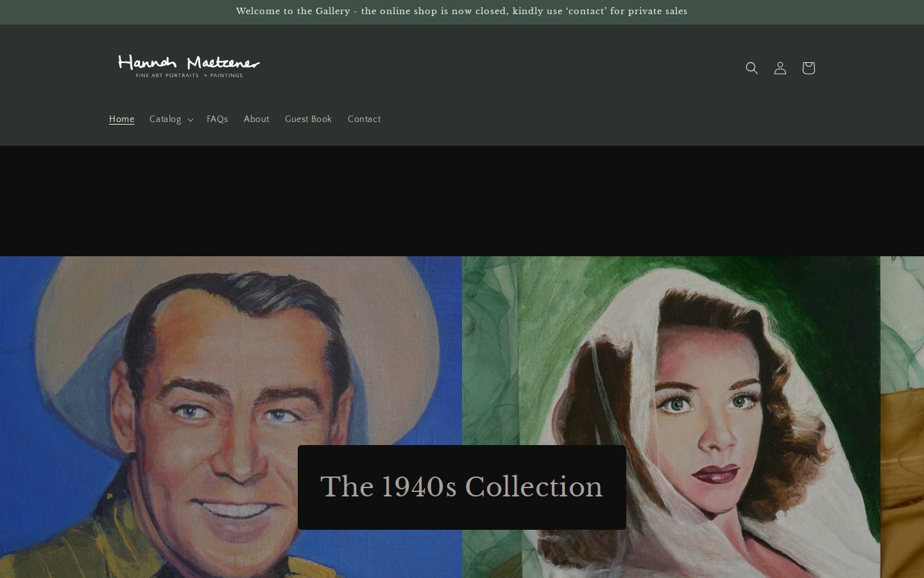Open the About page

[x=256, y=119]
